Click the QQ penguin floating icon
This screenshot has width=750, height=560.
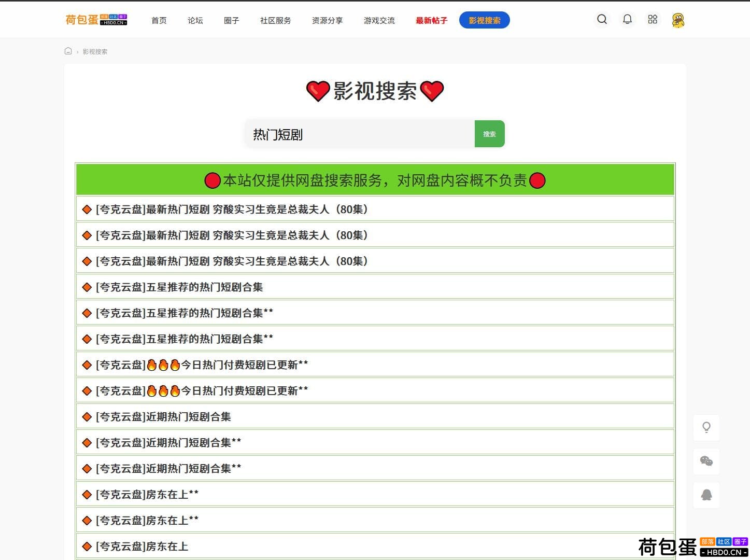pyautogui.click(x=706, y=495)
